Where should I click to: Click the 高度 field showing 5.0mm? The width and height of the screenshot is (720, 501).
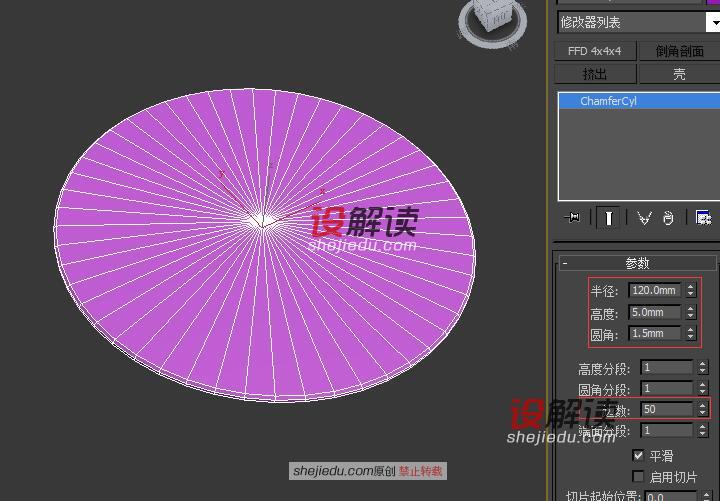click(655, 312)
